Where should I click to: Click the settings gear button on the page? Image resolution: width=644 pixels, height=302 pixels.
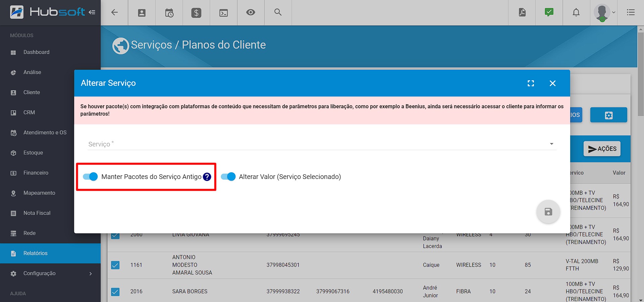click(x=609, y=115)
